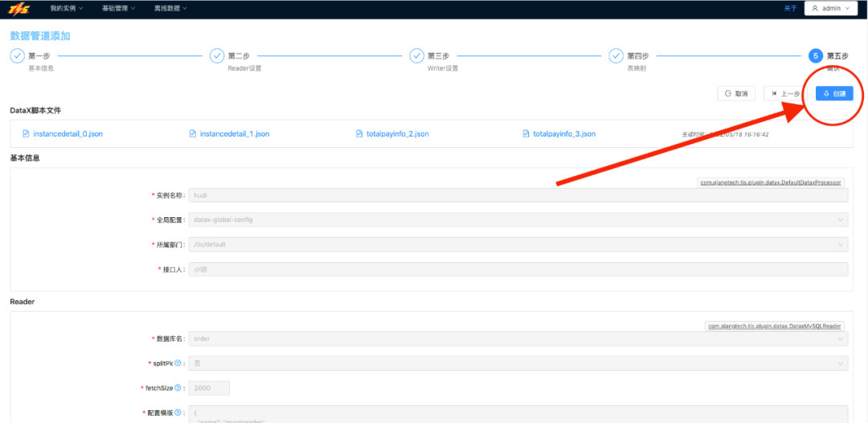Click file icon beside totalpayinfo_3.json

(526, 134)
